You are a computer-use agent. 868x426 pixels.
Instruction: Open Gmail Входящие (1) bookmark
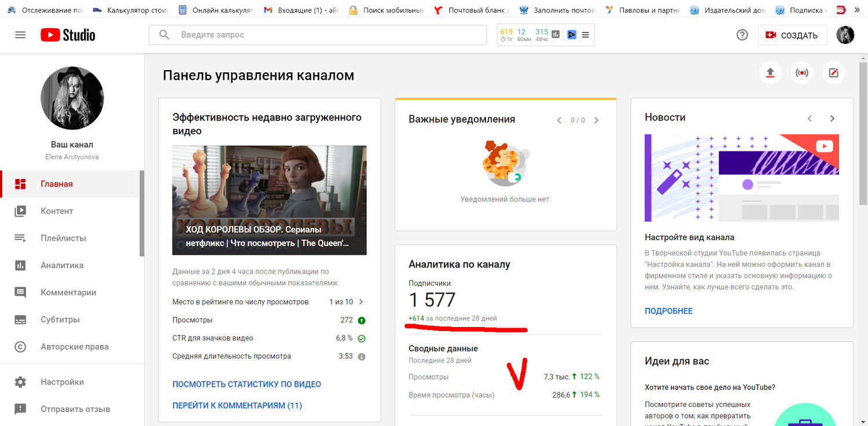pyautogui.click(x=301, y=10)
